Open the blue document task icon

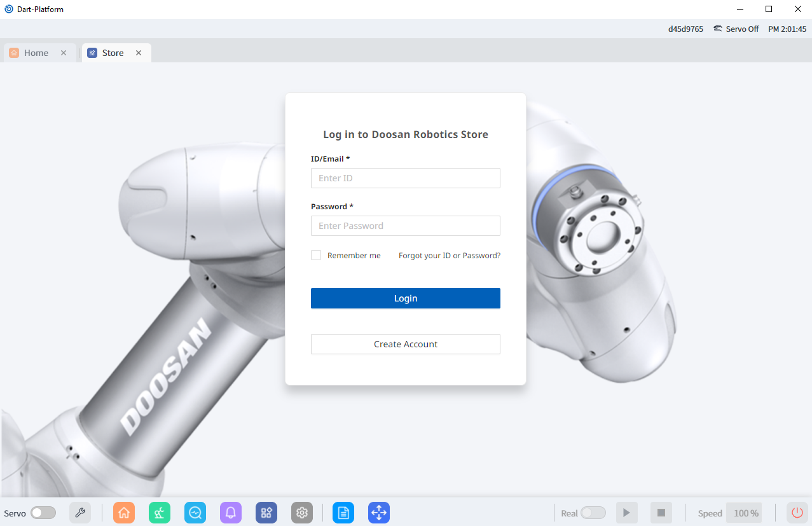point(343,513)
